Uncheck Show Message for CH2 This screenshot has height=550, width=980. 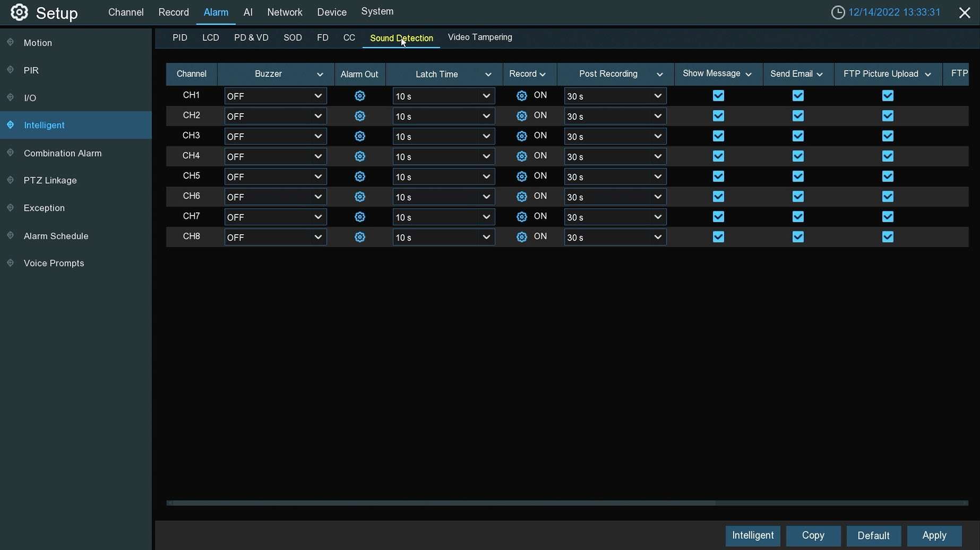tap(718, 116)
